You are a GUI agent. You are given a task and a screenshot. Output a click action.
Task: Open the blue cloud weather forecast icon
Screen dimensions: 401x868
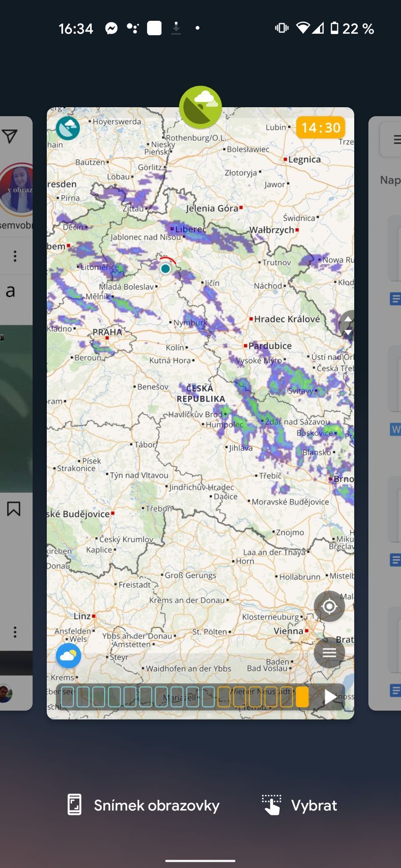(68, 656)
